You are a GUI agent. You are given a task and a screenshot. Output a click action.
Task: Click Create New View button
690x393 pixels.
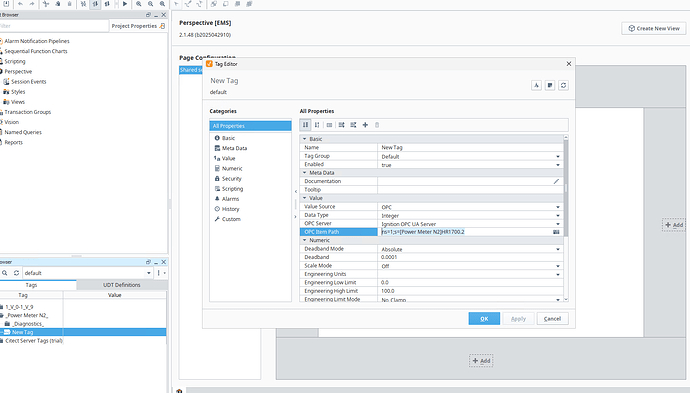pyautogui.click(x=653, y=28)
